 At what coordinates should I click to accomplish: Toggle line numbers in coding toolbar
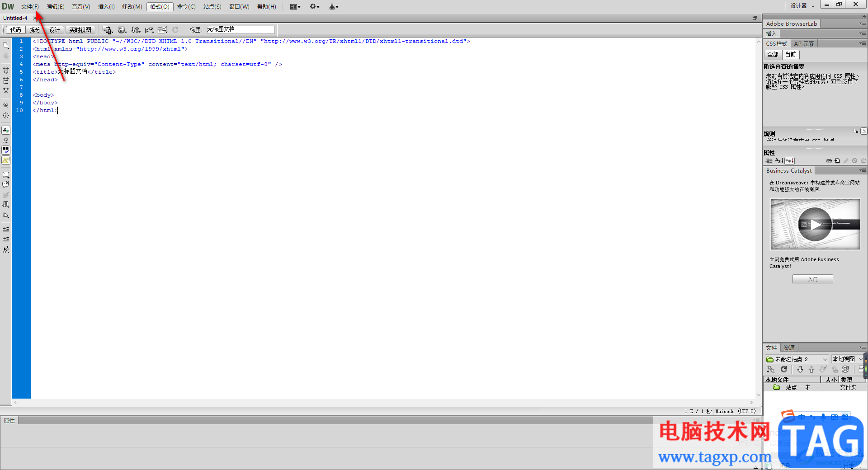coord(6,130)
